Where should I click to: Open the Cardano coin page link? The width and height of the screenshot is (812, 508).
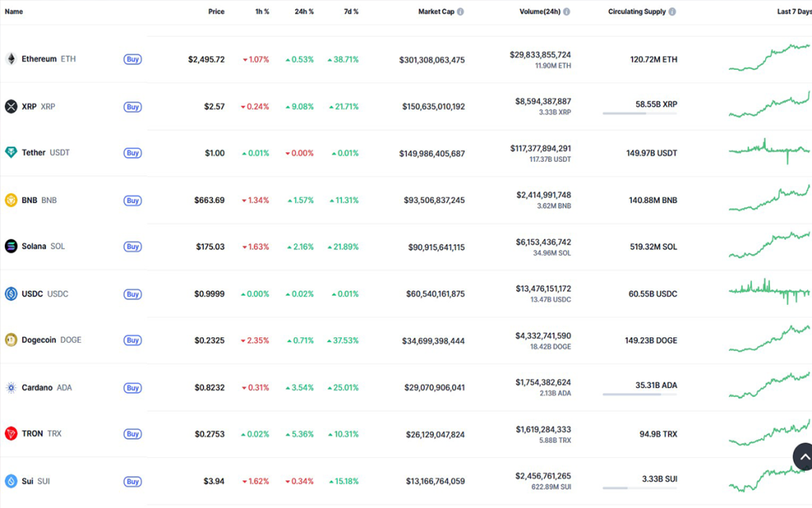(x=37, y=387)
